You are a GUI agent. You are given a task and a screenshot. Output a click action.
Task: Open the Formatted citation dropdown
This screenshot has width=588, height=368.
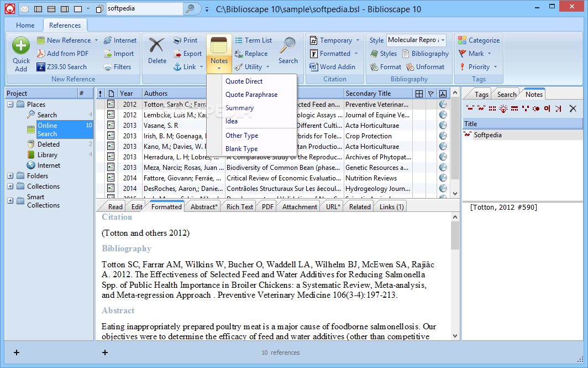[x=356, y=54]
